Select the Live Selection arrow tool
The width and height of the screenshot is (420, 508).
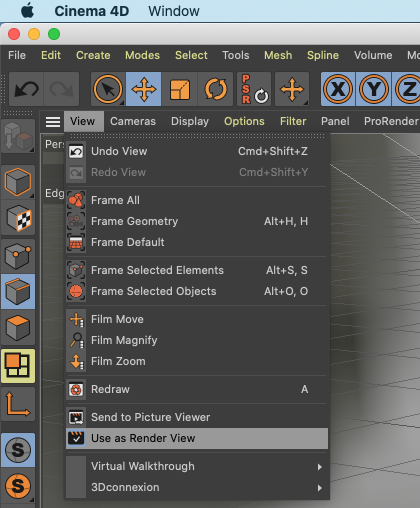(108, 89)
